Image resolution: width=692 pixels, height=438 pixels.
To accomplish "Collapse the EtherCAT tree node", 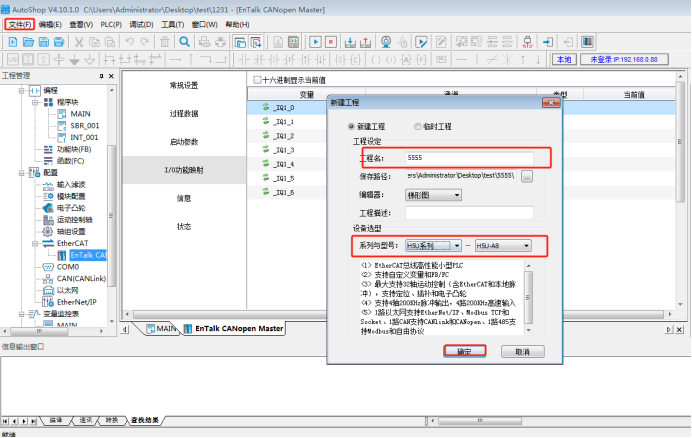I will click(x=34, y=244).
